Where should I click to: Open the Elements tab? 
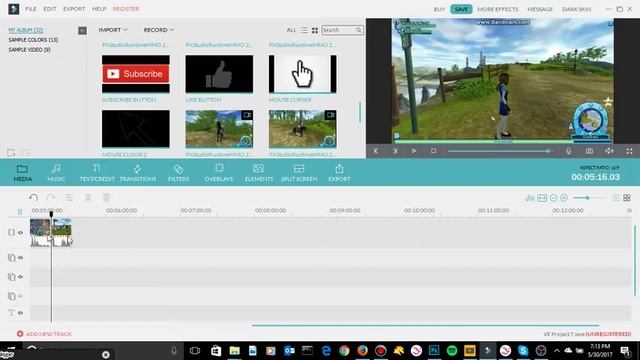pos(259,173)
